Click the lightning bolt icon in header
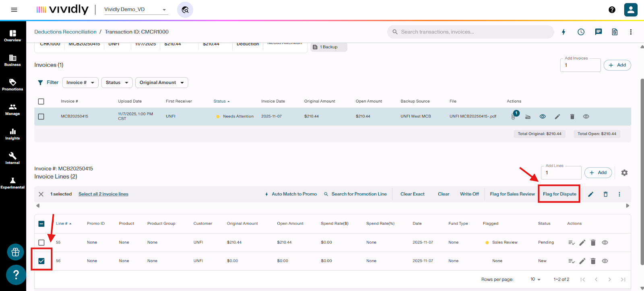This screenshot has width=644, height=291. click(563, 32)
